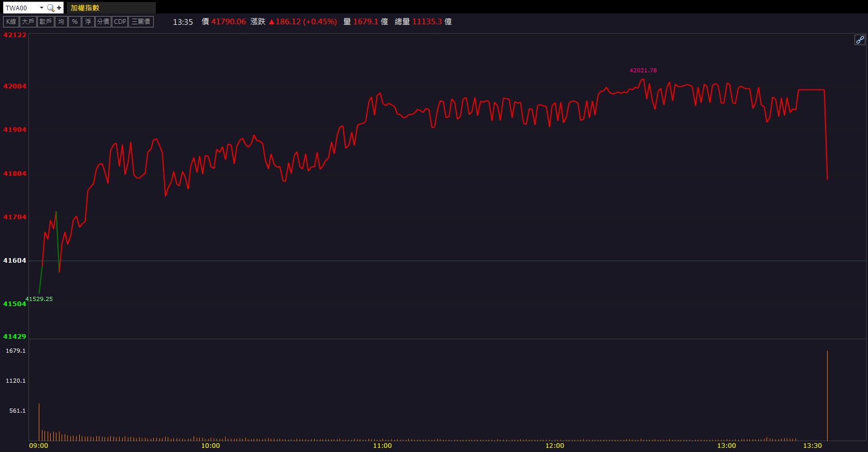The image size is (868, 452).
Task: Click the 11:00 time axis label
Action: 382,446
